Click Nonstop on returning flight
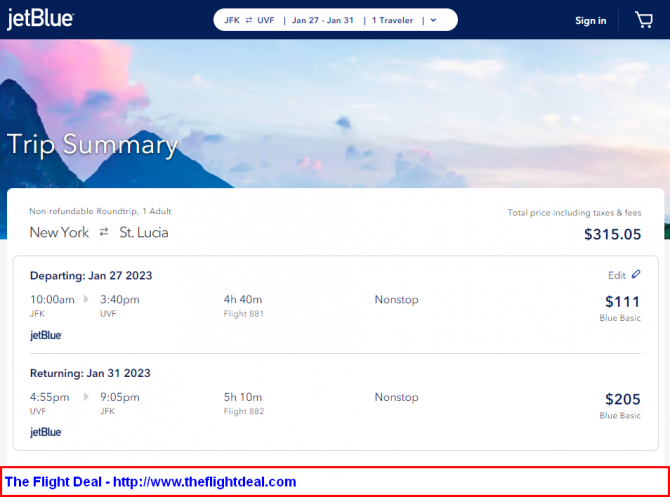This screenshot has width=670, height=497. [397, 397]
